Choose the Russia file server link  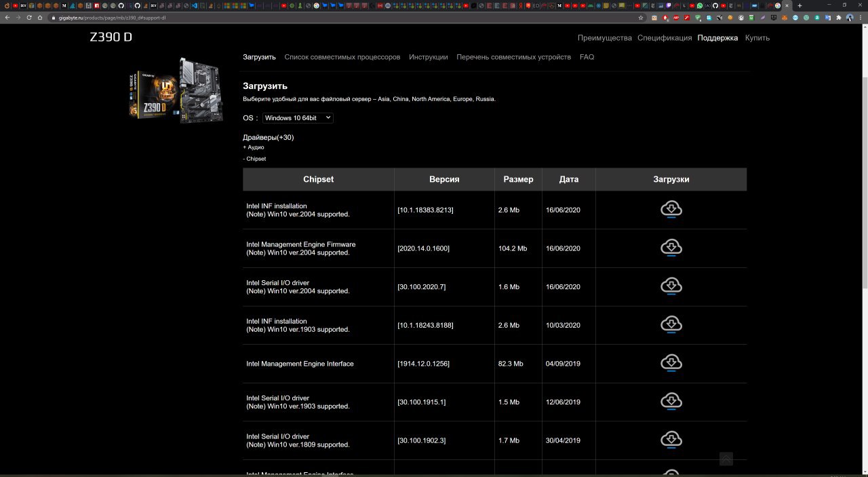(485, 99)
